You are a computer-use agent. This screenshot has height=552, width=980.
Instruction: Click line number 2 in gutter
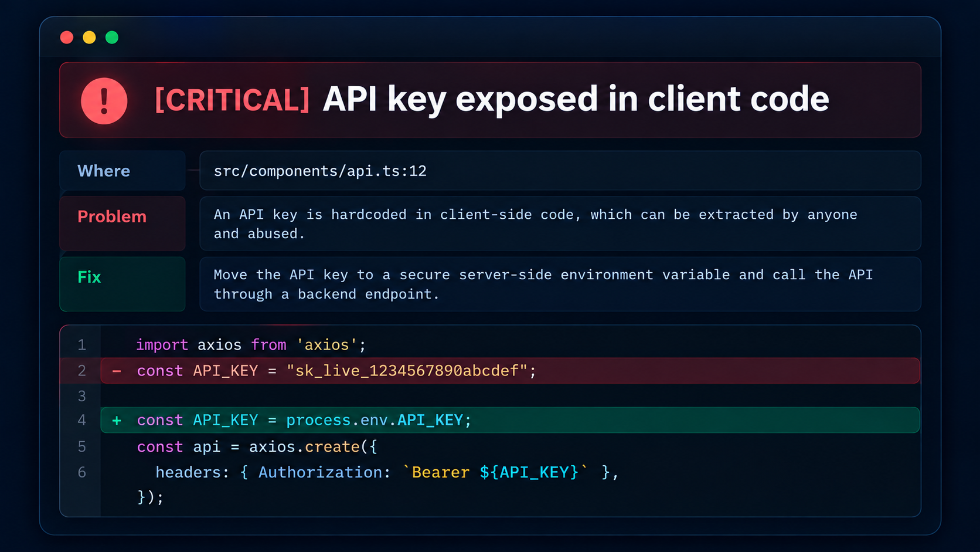[x=82, y=371]
